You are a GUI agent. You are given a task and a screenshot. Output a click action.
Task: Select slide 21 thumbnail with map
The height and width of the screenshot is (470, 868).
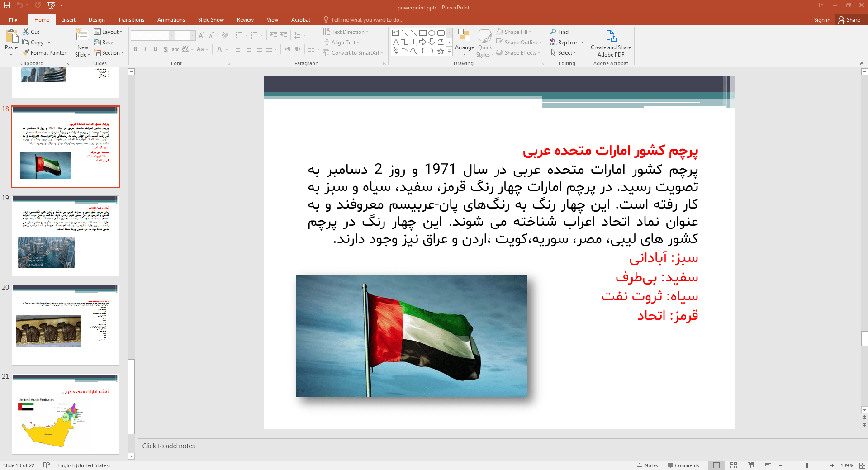click(x=65, y=414)
